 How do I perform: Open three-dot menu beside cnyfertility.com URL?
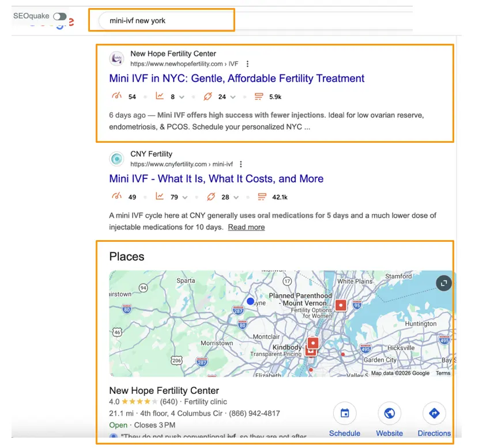241,164
